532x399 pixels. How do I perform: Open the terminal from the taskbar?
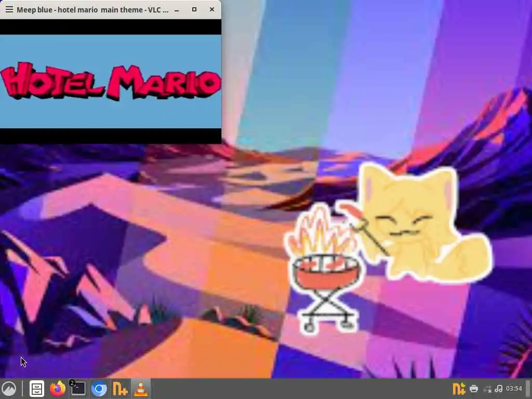[78, 389]
